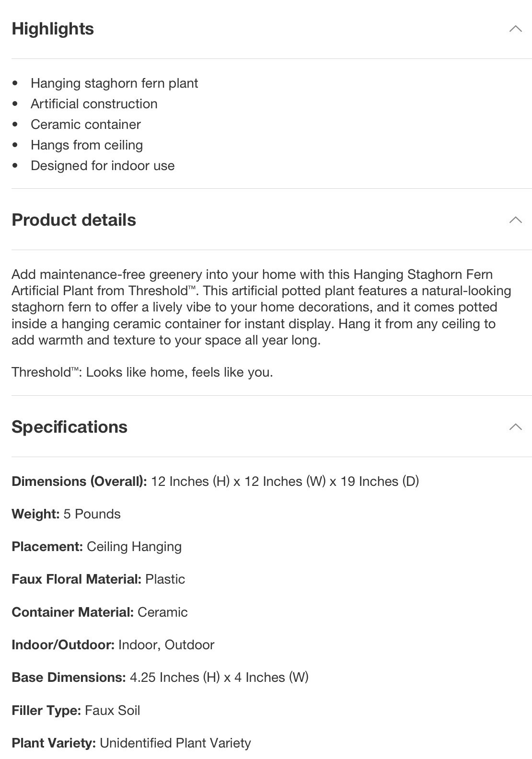Click the product description paragraph
This screenshot has width=532, height=759.
pyautogui.click(x=262, y=307)
